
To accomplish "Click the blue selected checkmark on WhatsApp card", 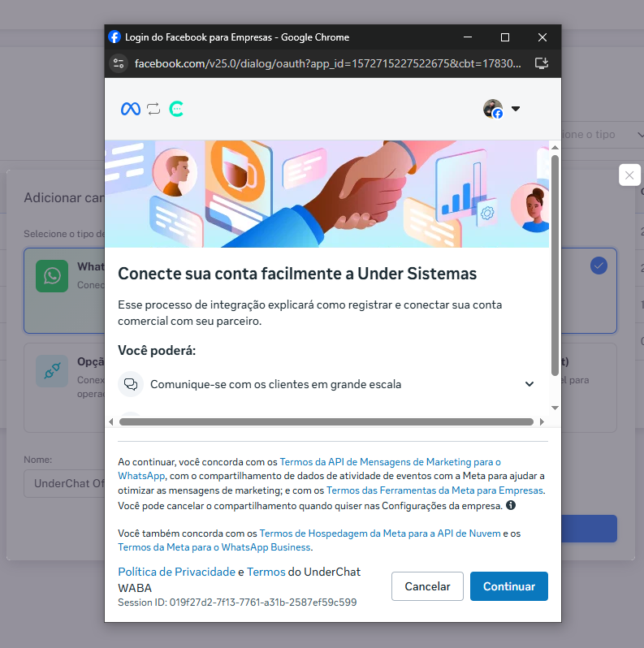I will (x=599, y=266).
